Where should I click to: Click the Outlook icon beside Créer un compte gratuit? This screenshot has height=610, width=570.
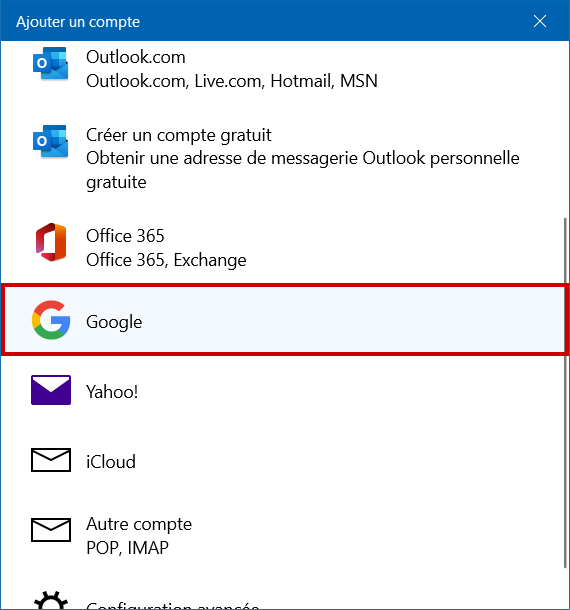coord(51,141)
